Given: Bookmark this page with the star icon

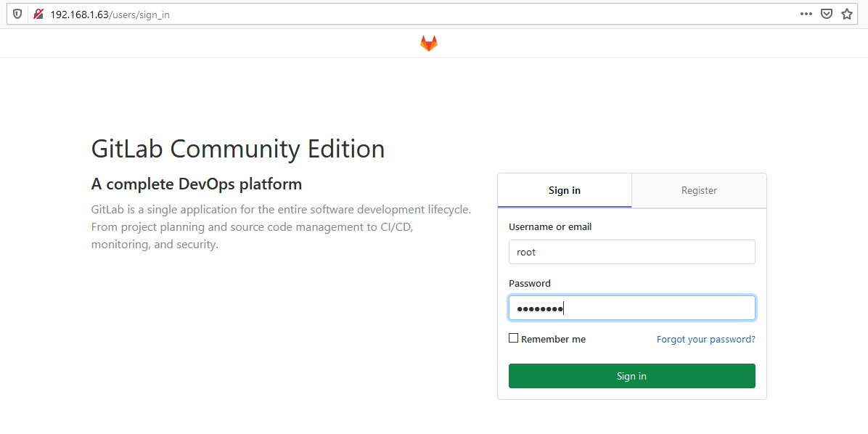Looking at the screenshot, I should point(847,13).
